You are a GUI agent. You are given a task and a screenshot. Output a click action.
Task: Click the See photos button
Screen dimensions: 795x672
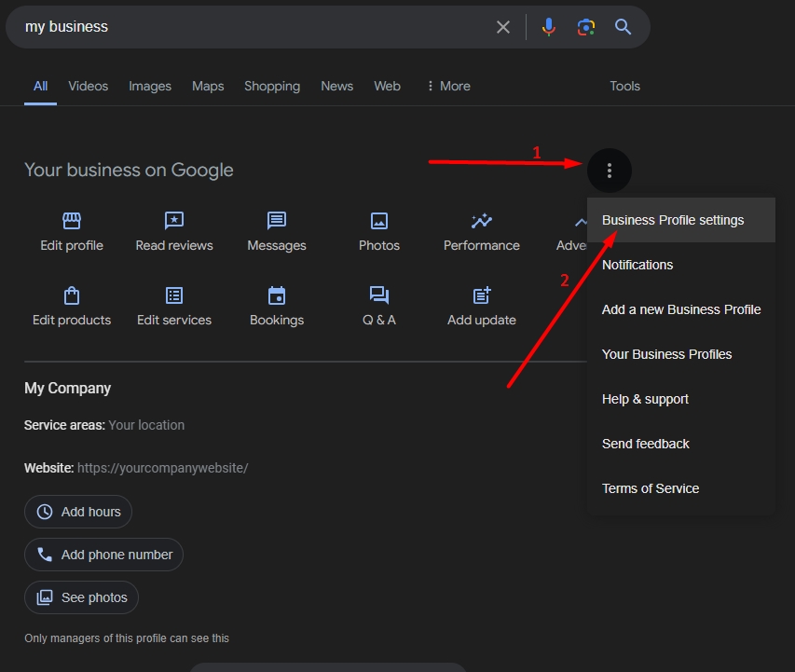tap(81, 597)
